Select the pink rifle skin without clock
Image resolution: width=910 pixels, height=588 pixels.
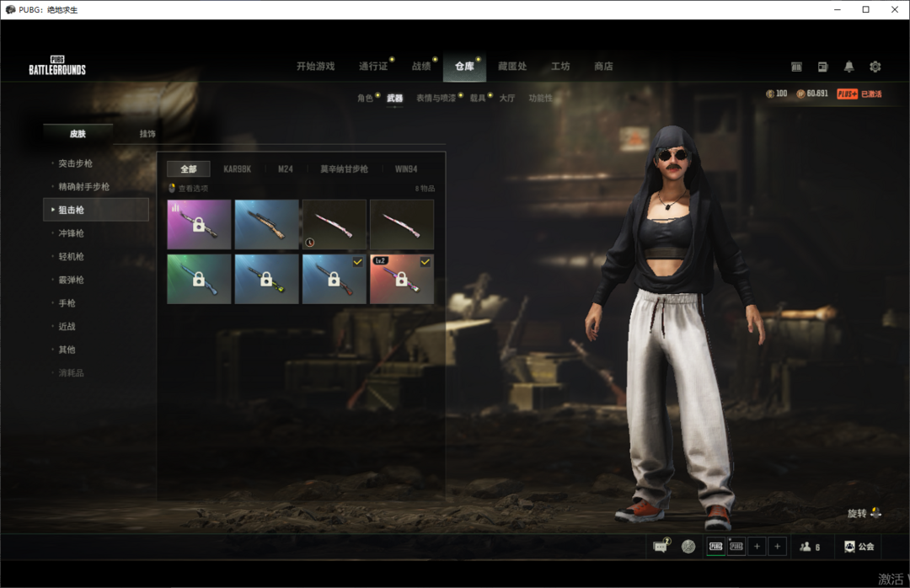(x=402, y=225)
